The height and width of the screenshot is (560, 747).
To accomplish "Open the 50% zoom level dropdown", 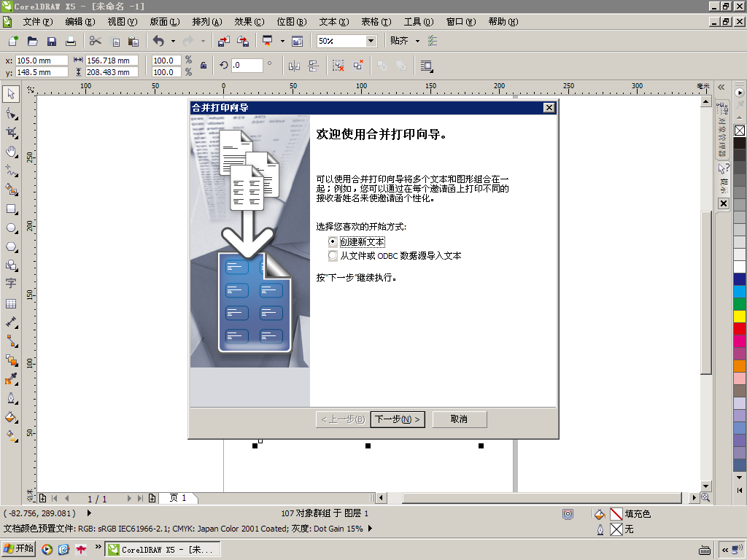I will [371, 41].
